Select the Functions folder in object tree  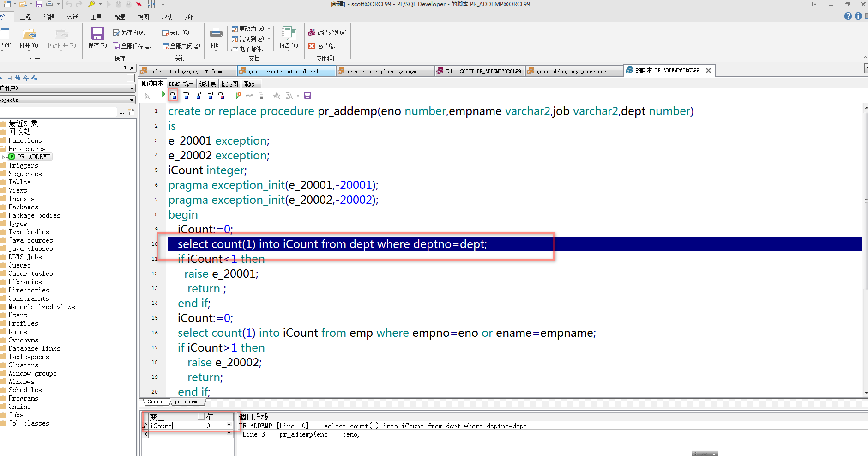[x=25, y=140]
